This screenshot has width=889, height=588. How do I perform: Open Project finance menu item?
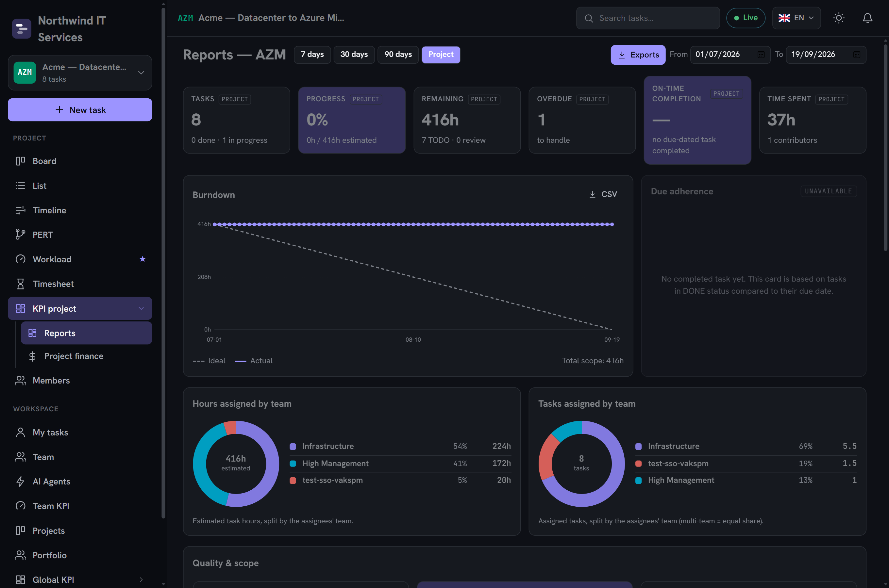(x=86, y=356)
